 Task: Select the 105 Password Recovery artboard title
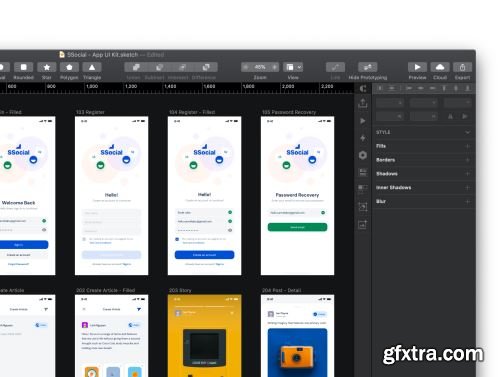pyautogui.click(x=289, y=112)
